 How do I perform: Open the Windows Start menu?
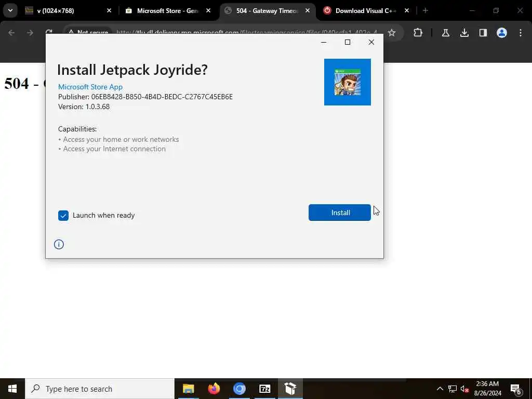coord(12,389)
